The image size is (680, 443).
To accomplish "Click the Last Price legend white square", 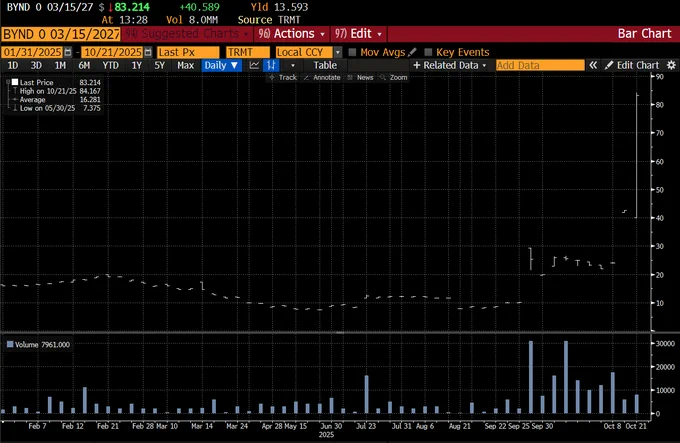I will point(15,82).
